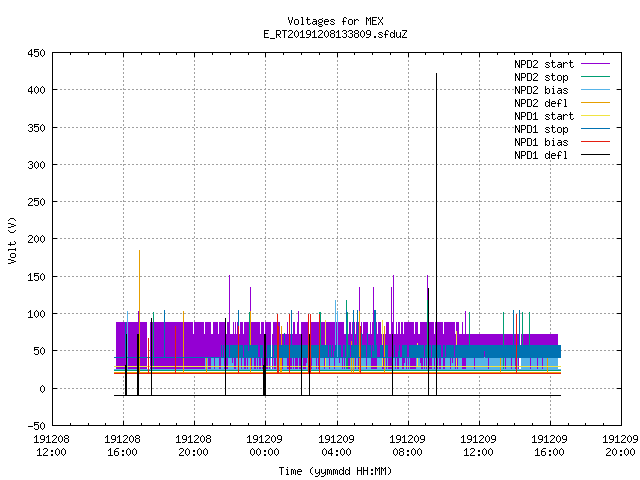Click the x-axis tick 191208 12:00
The width and height of the screenshot is (640, 480).
(x=51, y=446)
